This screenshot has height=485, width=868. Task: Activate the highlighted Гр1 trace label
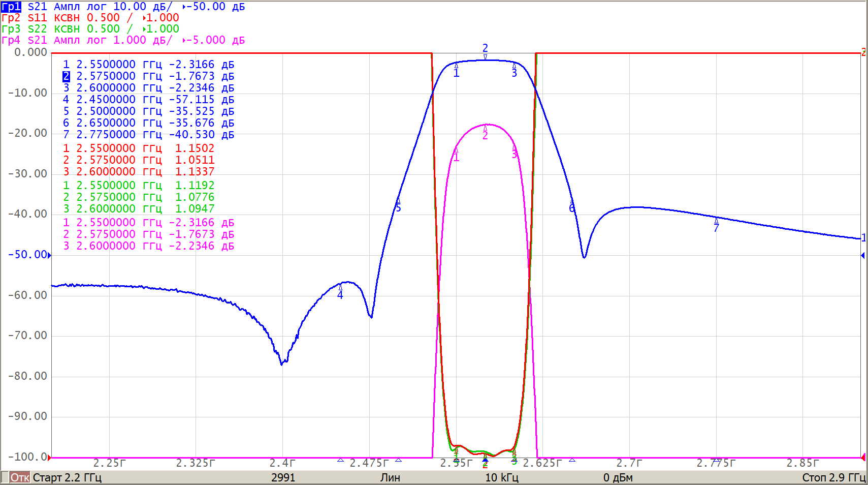(x=11, y=7)
